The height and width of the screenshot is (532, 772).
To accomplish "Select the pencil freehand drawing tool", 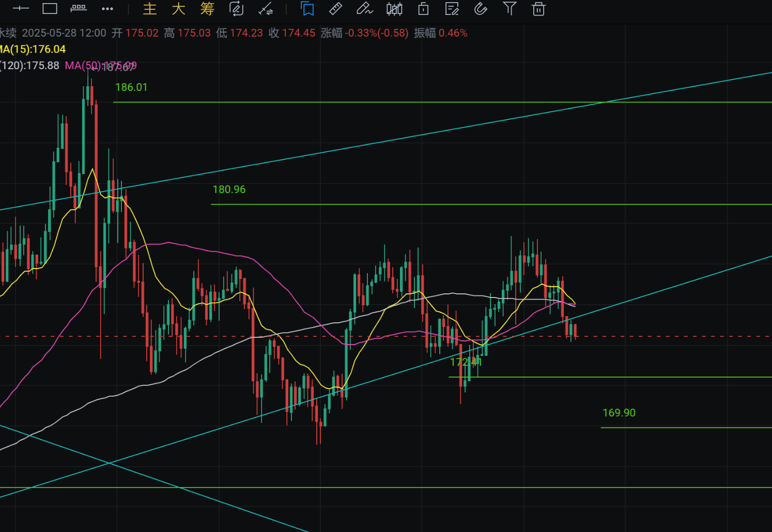I will (x=364, y=9).
